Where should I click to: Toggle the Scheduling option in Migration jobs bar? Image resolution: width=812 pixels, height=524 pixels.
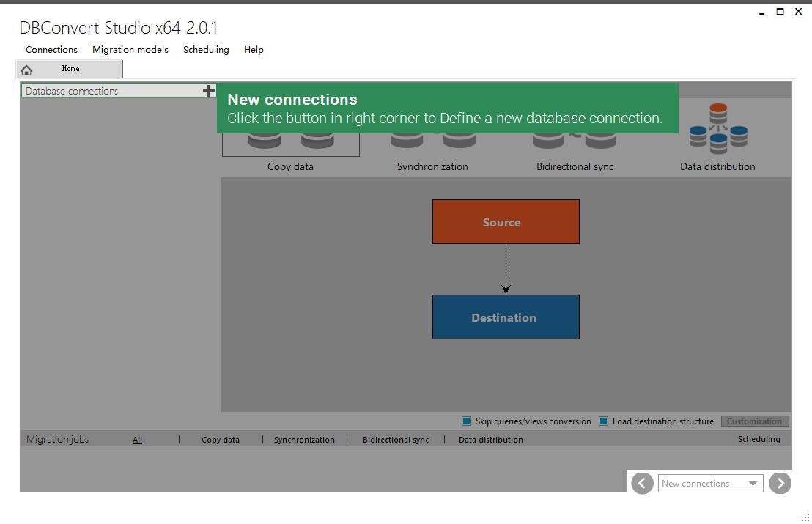(759, 439)
